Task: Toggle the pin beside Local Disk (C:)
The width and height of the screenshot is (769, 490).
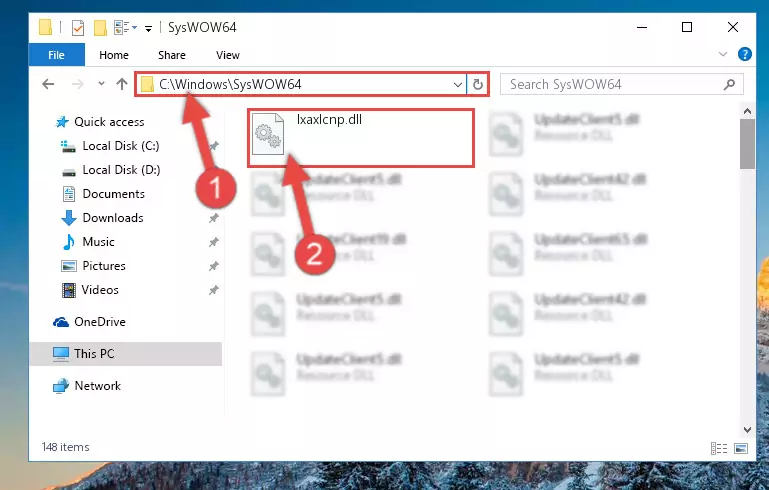Action: coord(213,146)
